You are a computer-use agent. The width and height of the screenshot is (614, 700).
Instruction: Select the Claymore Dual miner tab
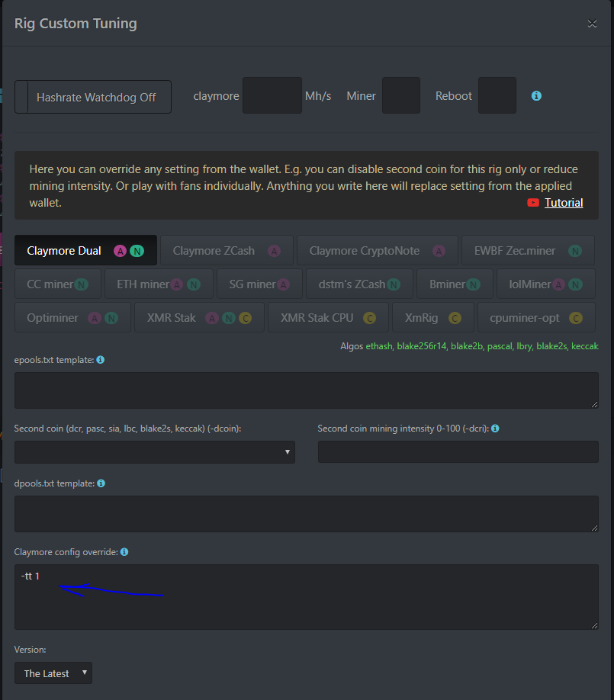pos(85,250)
